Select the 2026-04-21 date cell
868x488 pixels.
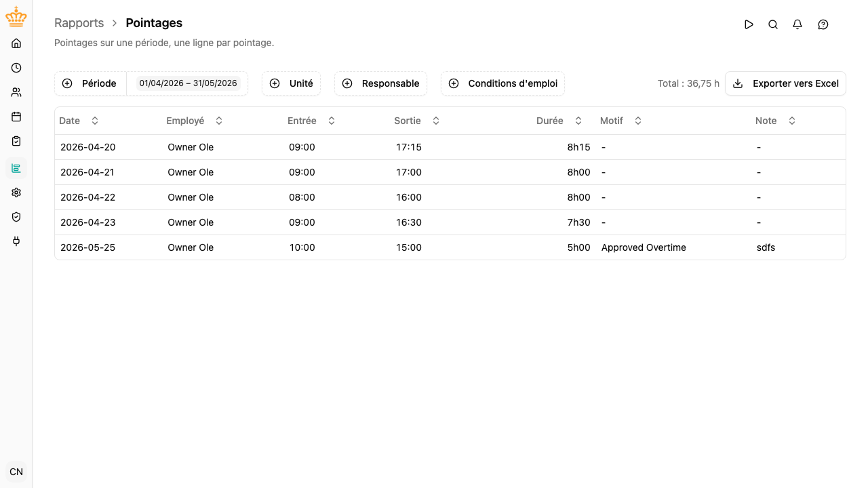pos(87,172)
